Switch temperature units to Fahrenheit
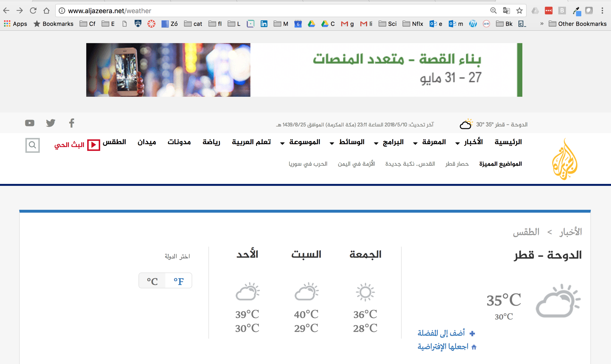Screen dimensions: 611x364 [178, 280]
